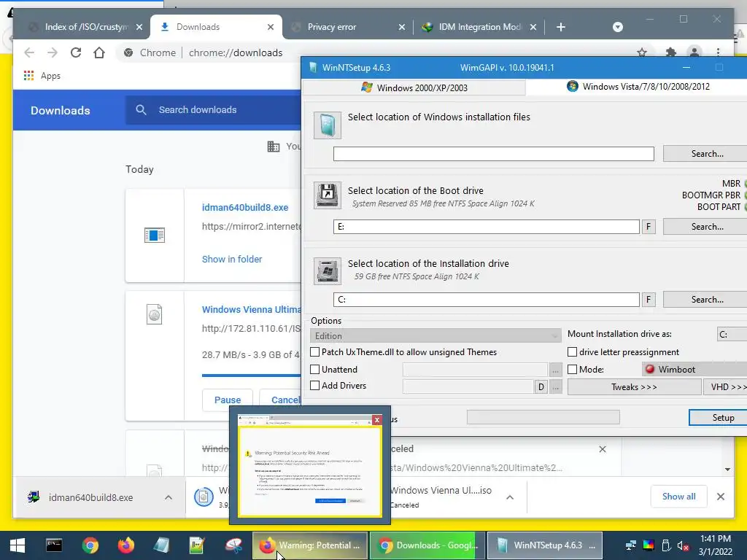Close the Firefox preview thumbnail with red X

click(377, 419)
